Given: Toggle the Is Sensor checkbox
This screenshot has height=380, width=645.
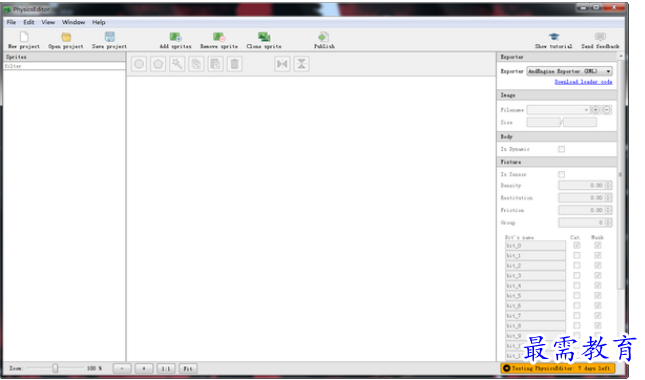Looking at the screenshot, I should 561,174.
